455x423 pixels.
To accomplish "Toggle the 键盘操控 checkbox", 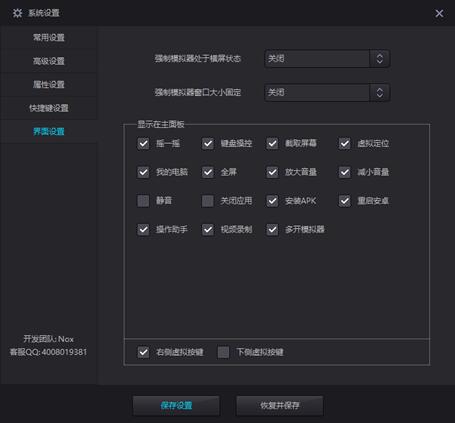I will click(x=208, y=144).
